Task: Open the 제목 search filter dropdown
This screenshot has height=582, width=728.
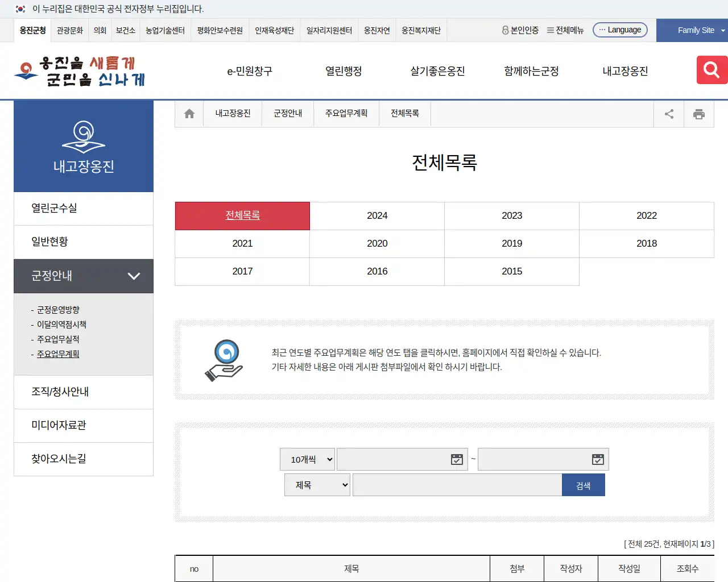Action: (317, 484)
